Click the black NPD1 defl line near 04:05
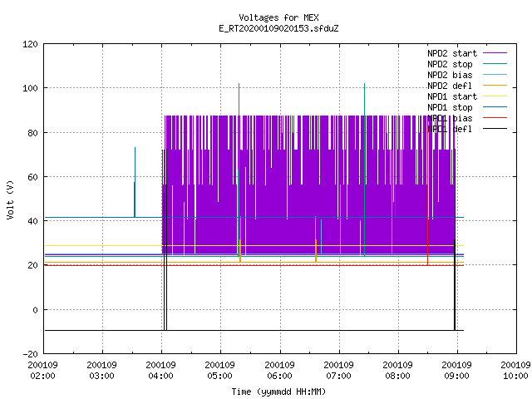 (166, 239)
